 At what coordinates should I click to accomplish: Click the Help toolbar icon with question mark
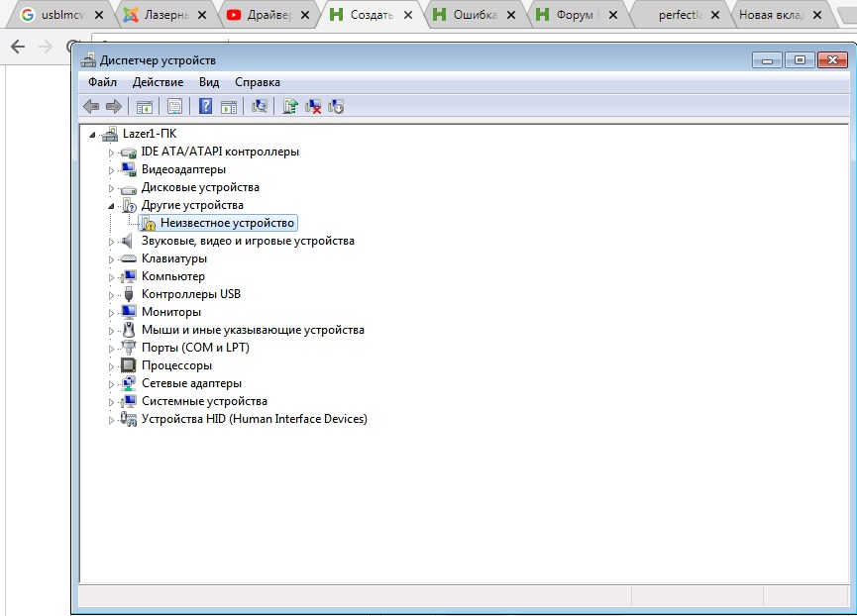(205, 107)
